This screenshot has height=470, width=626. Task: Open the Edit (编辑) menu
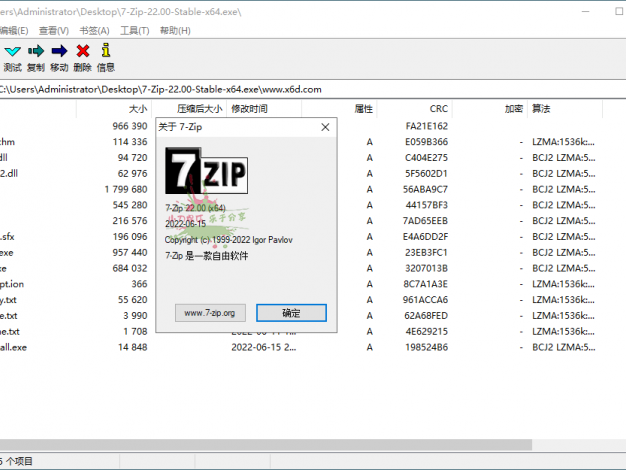[x=14, y=31]
